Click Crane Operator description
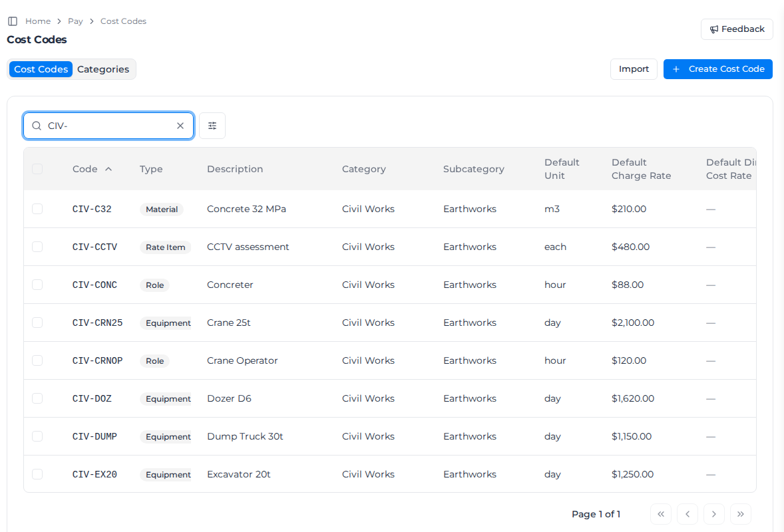Screen dimensions: 784x532 (x=242, y=360)
